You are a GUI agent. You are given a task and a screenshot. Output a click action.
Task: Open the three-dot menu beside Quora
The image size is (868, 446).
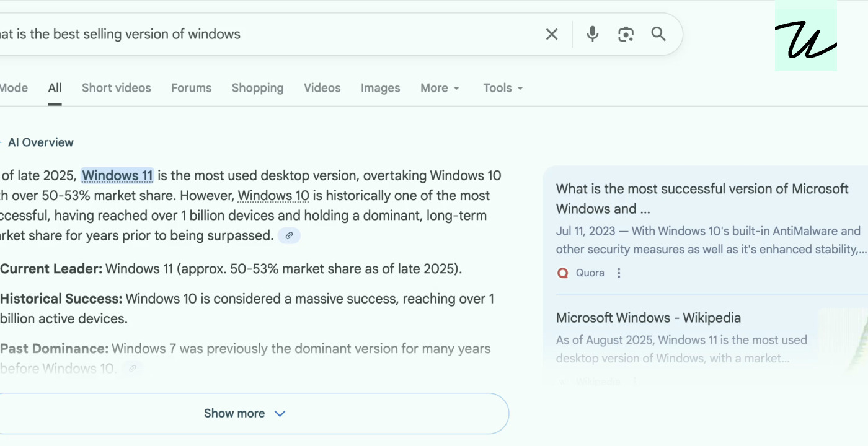(x=619, y=273)
